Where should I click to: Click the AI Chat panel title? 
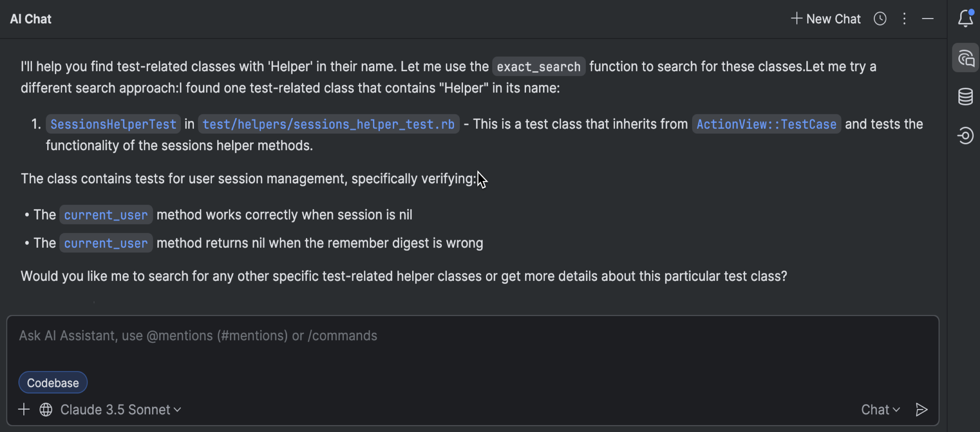tap(30, 19)
